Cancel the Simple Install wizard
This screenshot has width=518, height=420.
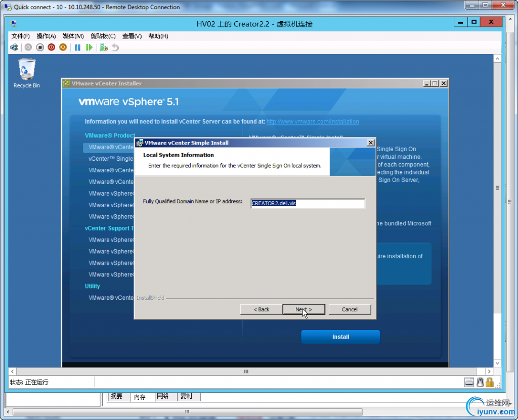[x=350, y=309]
